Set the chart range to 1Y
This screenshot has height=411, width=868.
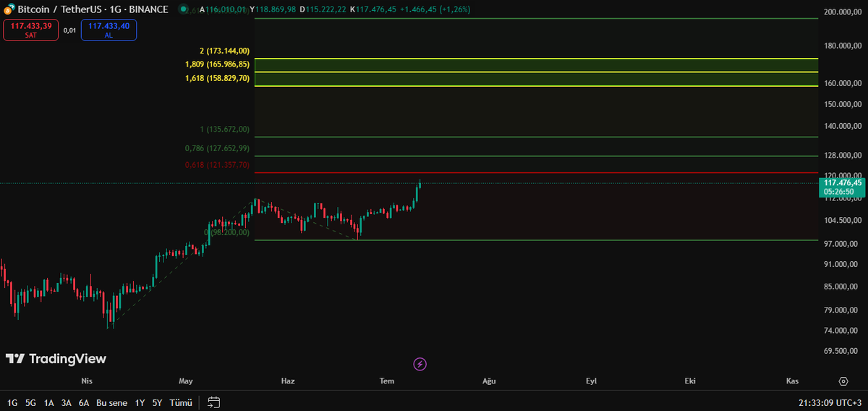[140, 402]
